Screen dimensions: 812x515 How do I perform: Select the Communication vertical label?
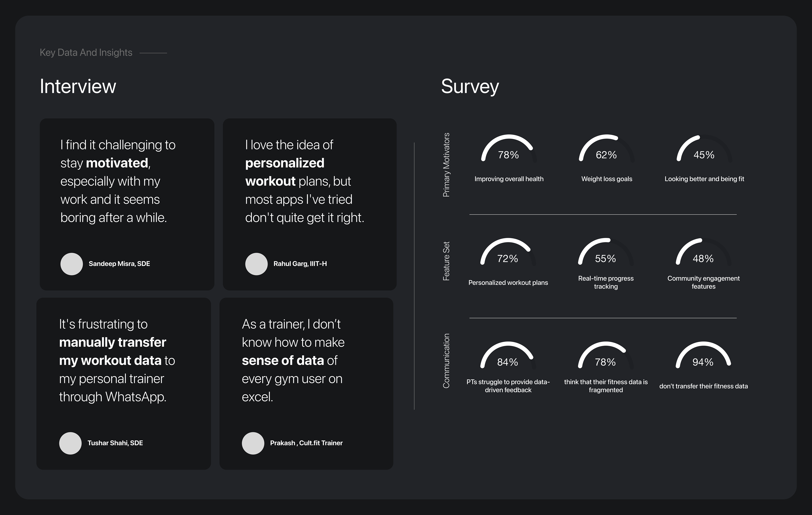(x=446, y=361)
